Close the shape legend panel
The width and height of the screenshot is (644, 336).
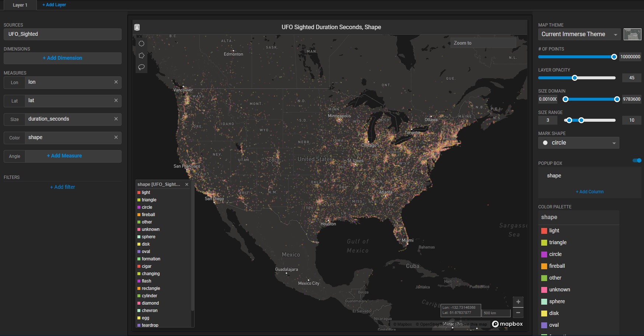(187, 184)
